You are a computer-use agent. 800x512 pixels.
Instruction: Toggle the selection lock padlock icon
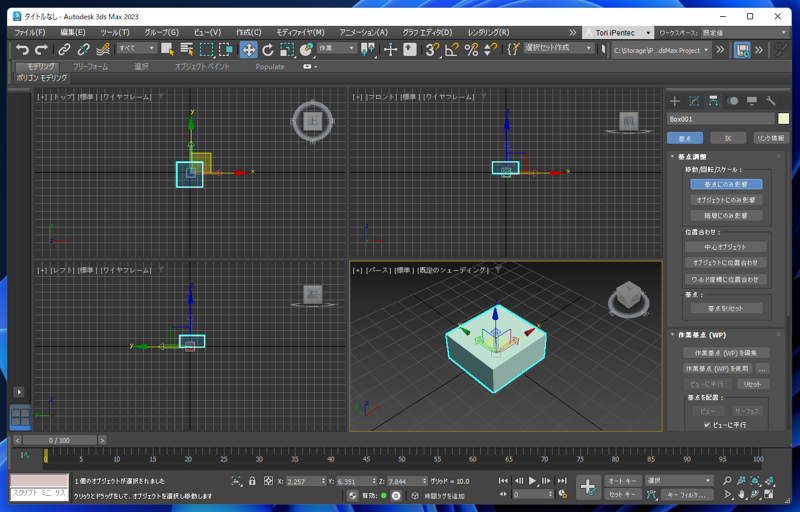point(252,481)
